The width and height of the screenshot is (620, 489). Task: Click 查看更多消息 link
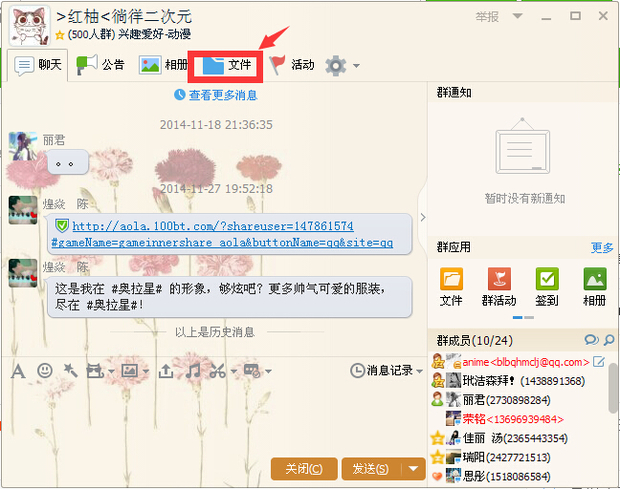tap(223, 95)
